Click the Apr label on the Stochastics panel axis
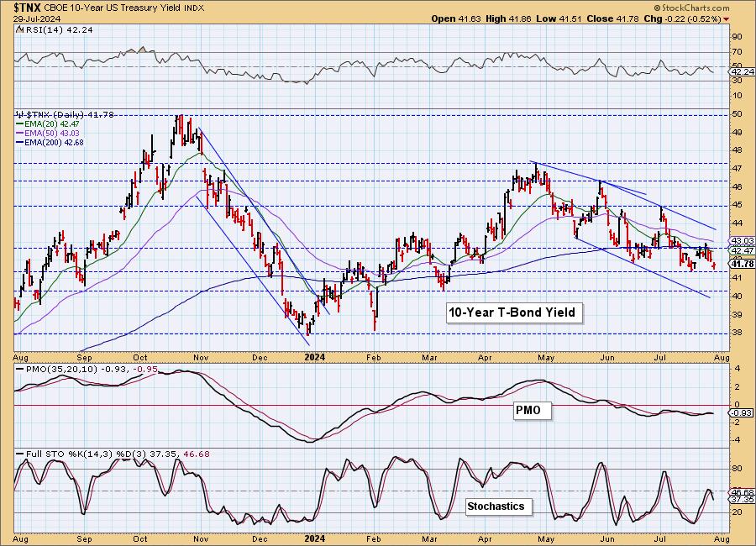756x546 pixels. click(x=485, y=538)
